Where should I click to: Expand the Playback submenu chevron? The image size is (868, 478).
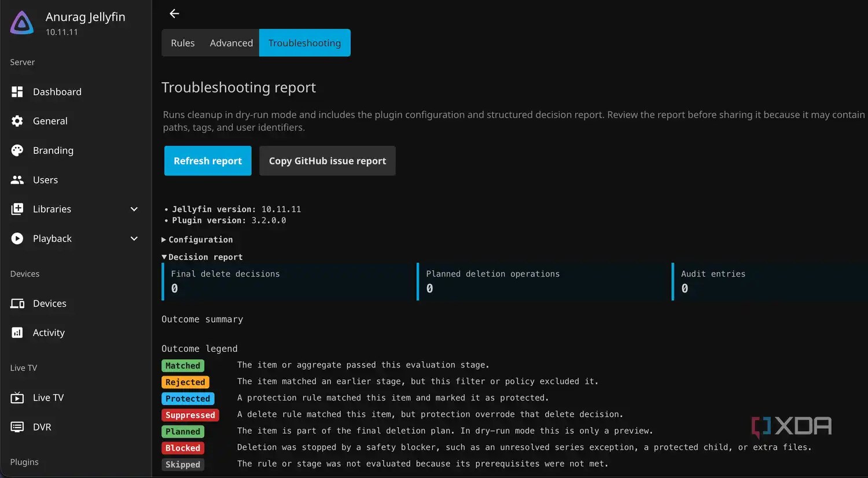pos(134,238)
